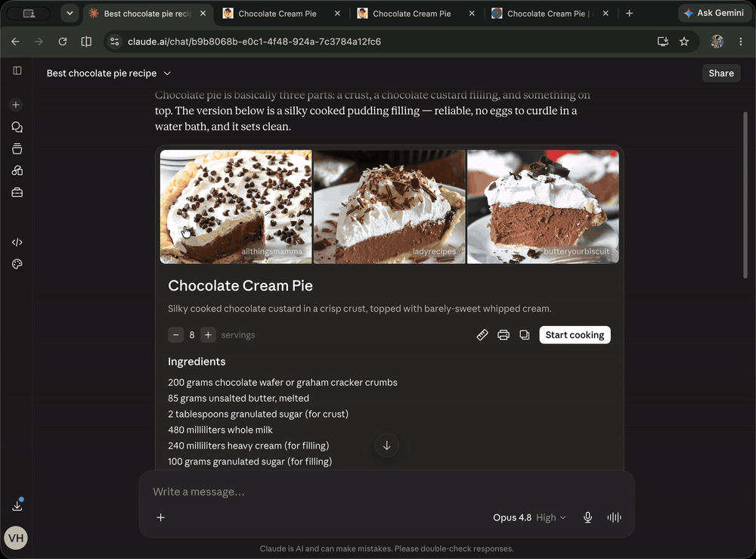Click '200 grams chocolate wafer' ingredient line
Image resolution: width=756 pixels, height=559 pixels.
[283, 383]
